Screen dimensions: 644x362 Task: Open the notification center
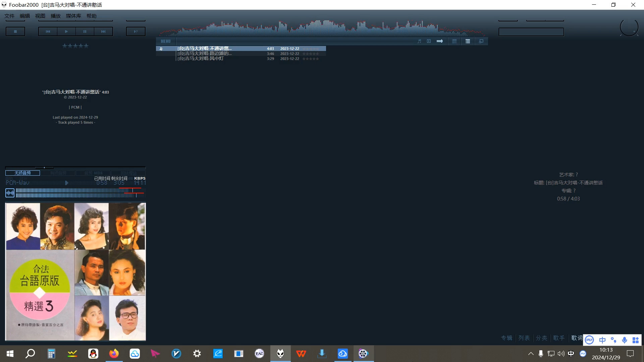pyautogui.click(x=630, y=354)
